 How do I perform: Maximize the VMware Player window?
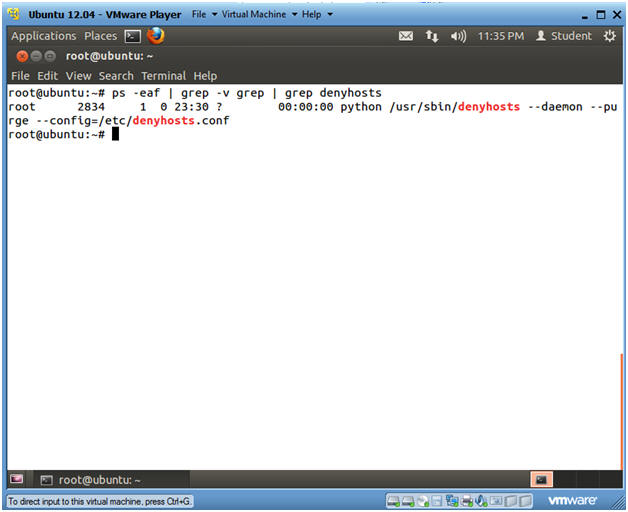click(x=601, y=15)
